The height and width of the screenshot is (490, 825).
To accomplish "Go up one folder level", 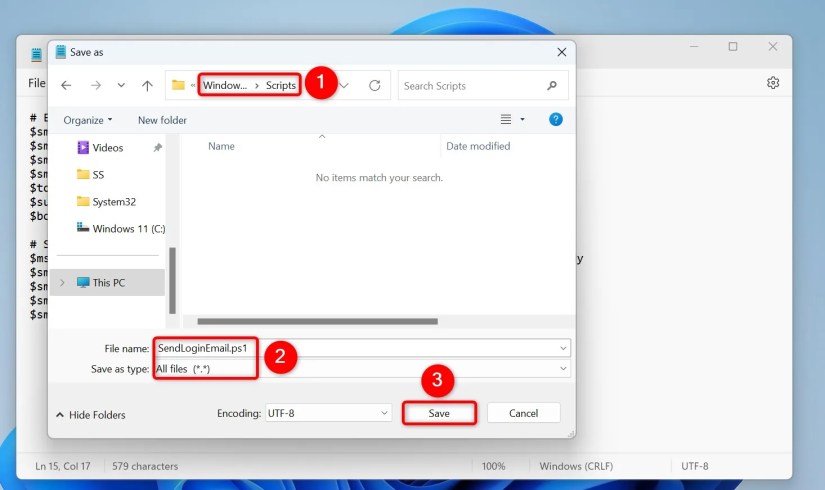I will [x=147, y=85].
